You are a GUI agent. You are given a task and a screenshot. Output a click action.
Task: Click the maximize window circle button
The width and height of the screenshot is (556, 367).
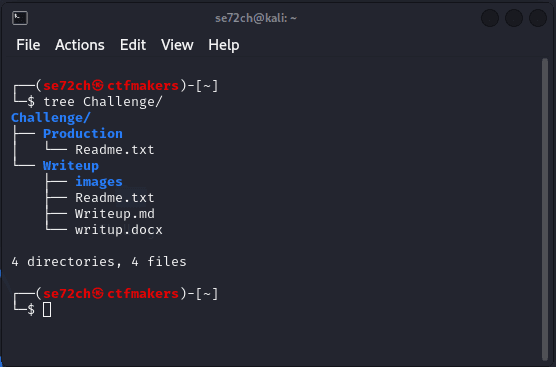[514, 18]
